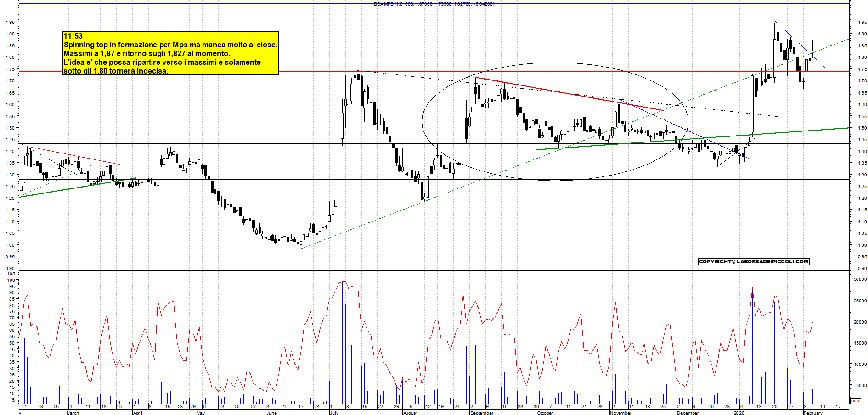The height and width of the screenshot is (415, 868).
Task: Click the 65 oscillator scale value
Action: pyautogui.click(x=11, y=324)
